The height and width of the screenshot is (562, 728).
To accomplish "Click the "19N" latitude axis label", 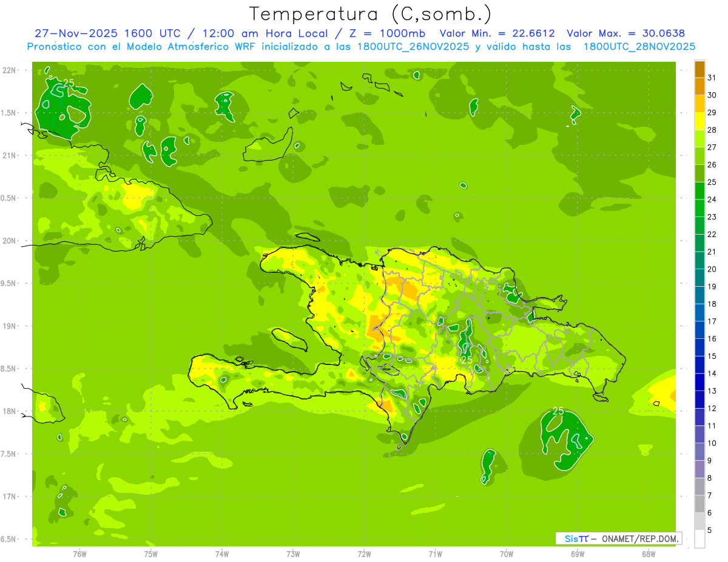I will 10,326.
